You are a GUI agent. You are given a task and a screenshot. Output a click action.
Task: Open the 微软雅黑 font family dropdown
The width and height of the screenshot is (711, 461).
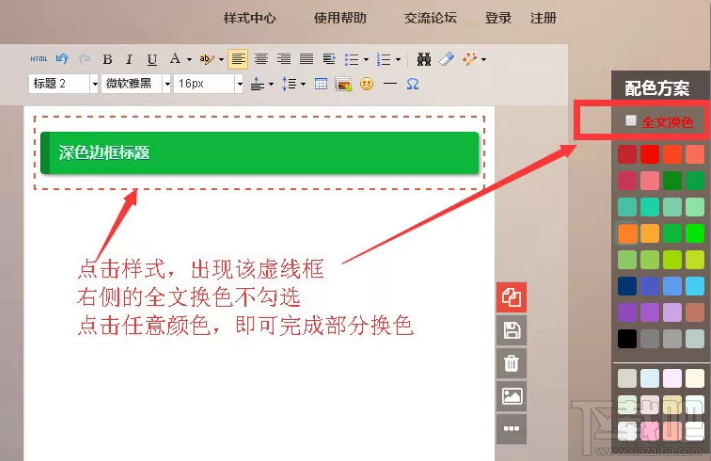(x=167, y=84)
